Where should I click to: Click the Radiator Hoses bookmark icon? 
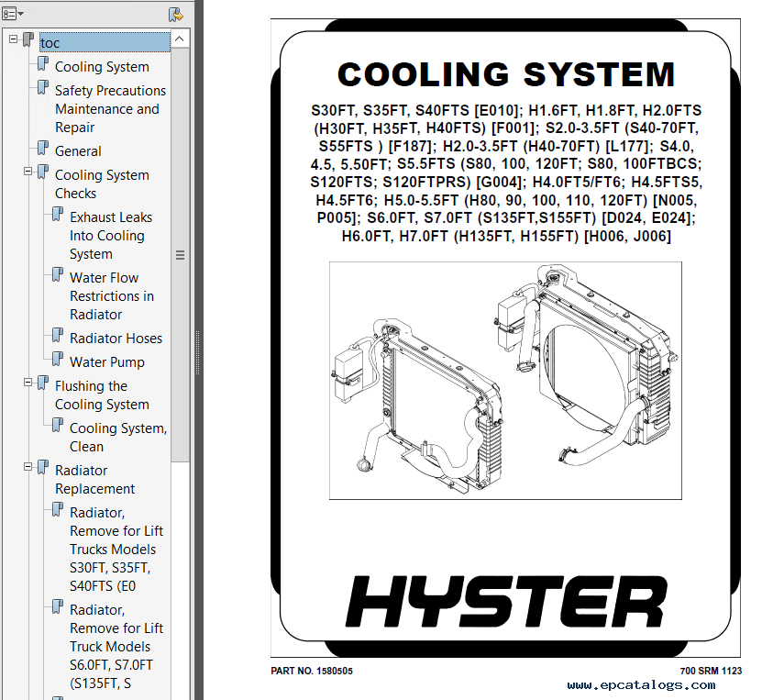(58, 335)
